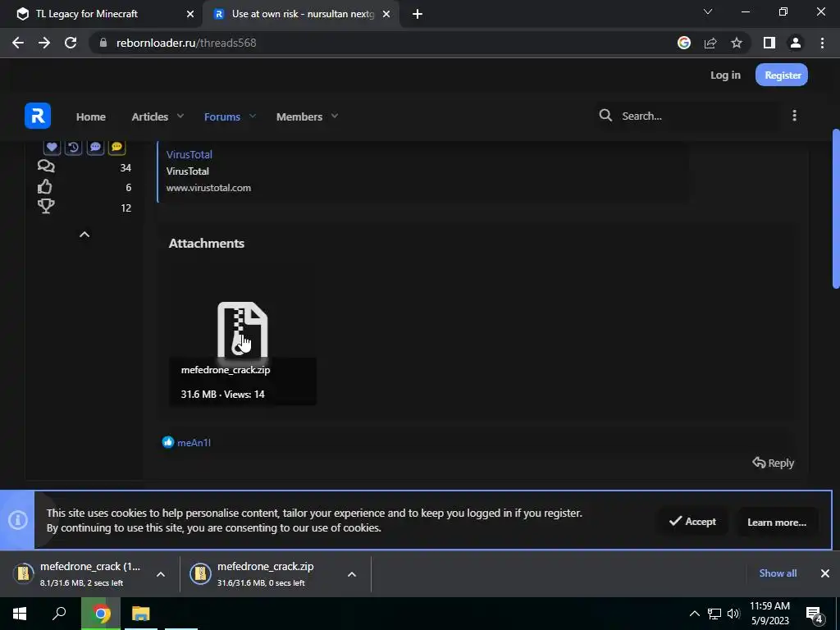
Task: Open Chrome side panel icon
Action: 769,43
